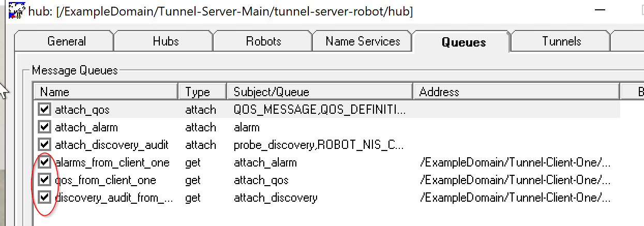
Task: Uncheck the attach_qos queue checkbox
Action: 45,110
